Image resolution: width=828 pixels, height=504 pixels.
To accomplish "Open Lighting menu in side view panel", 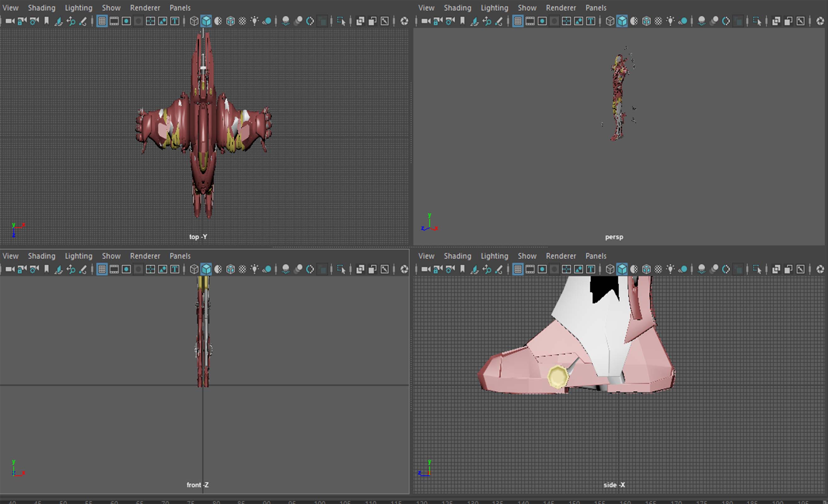I will click(494, 256).
